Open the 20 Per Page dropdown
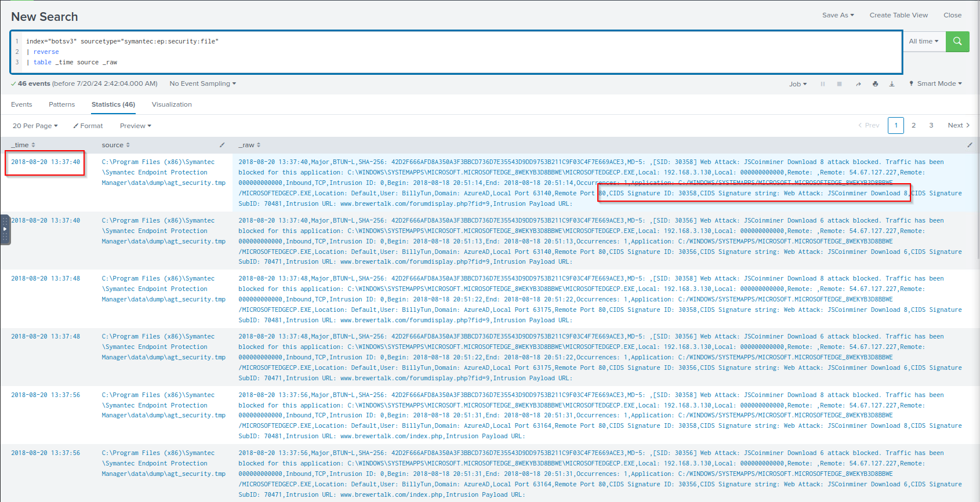 click(x=35, y=126)
